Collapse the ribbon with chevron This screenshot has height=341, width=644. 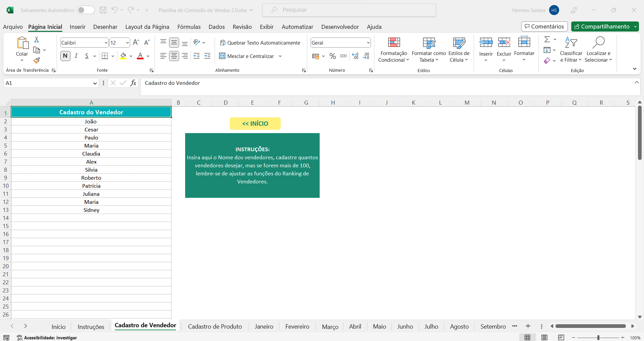click(x=635, y=69)
